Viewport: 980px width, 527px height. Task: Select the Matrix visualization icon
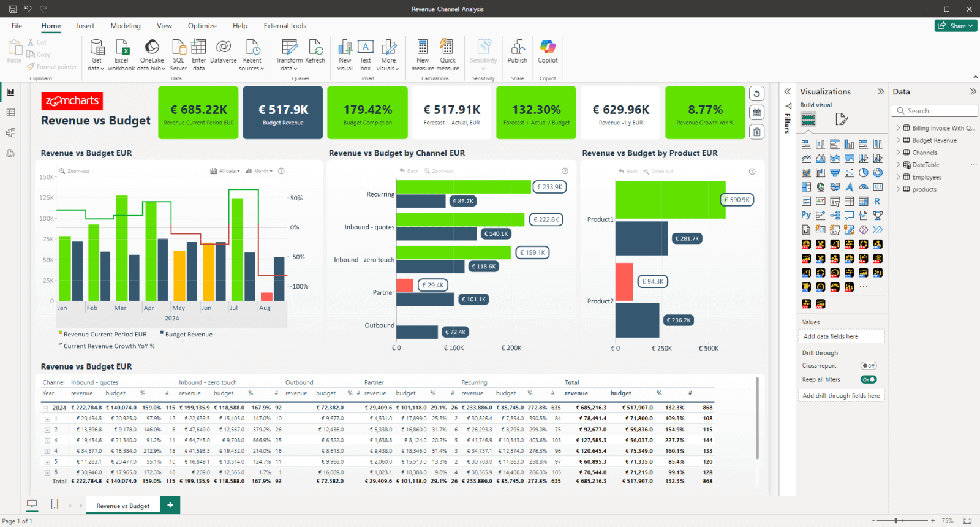pyautogui.click(x=864, y=201)
